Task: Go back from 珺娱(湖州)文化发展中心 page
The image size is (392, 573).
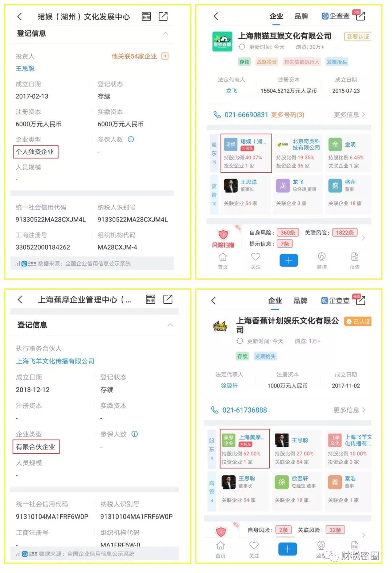Action: [x=20, y=17]
